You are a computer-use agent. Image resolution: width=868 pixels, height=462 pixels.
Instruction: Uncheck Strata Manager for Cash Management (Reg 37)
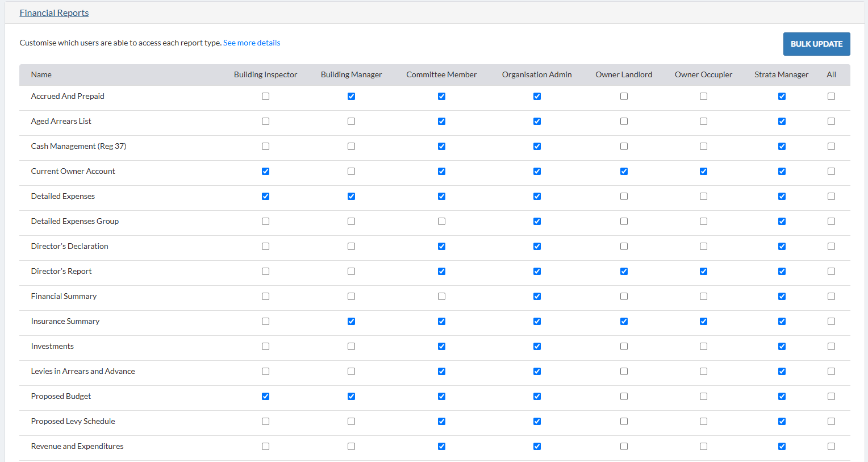coord(782,146)
